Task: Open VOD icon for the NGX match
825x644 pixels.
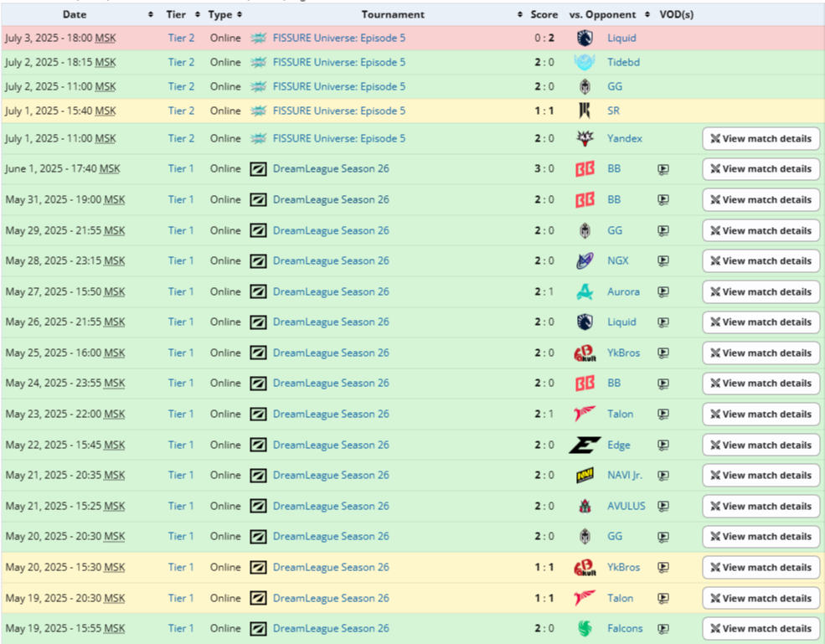Action: (663, 260)
